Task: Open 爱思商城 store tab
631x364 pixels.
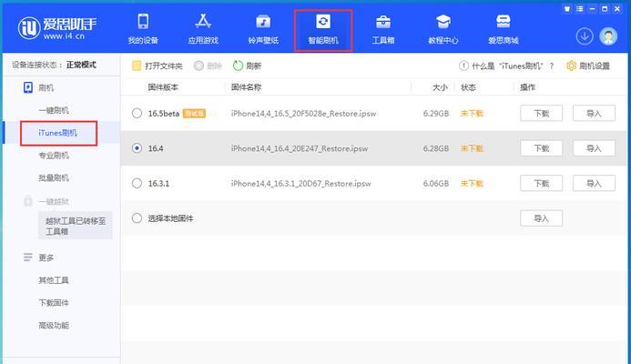Action: pos(503,28)
